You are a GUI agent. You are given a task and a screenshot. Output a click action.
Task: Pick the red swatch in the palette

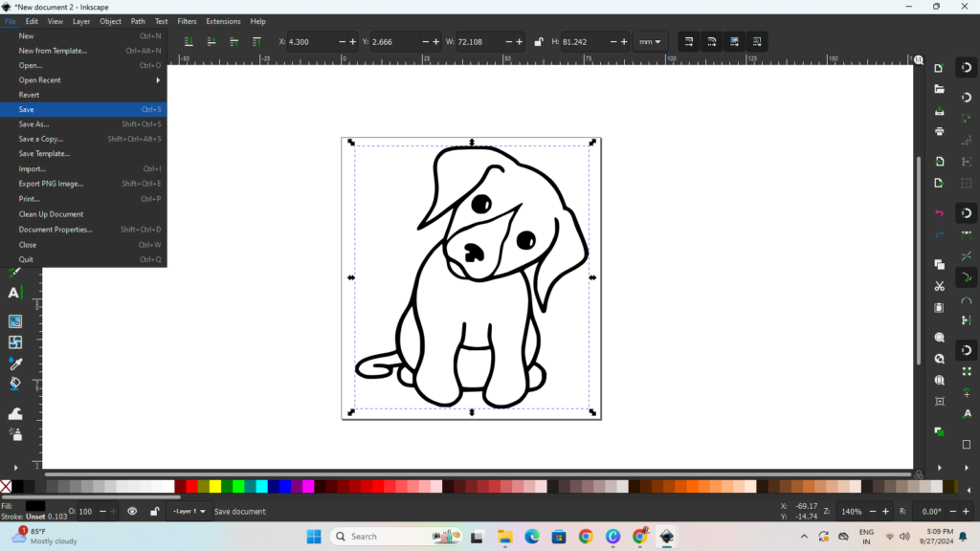click(x=191, y=487)
